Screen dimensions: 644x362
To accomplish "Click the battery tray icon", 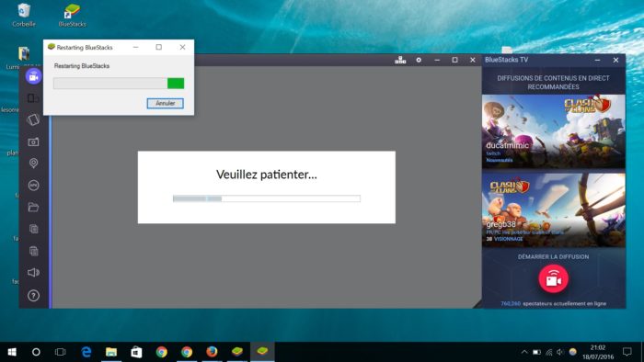I will (x=536, y=352).
